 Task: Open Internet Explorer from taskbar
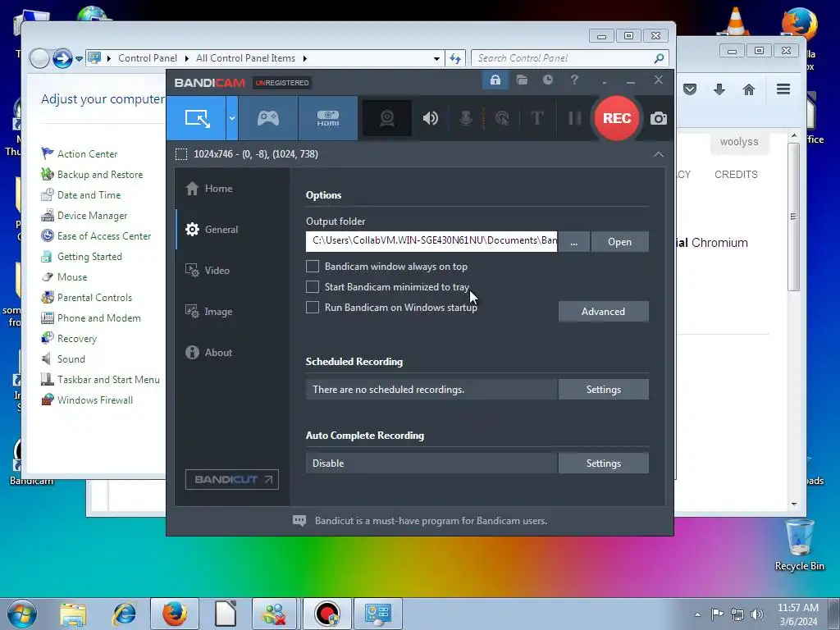pos(124,614)
